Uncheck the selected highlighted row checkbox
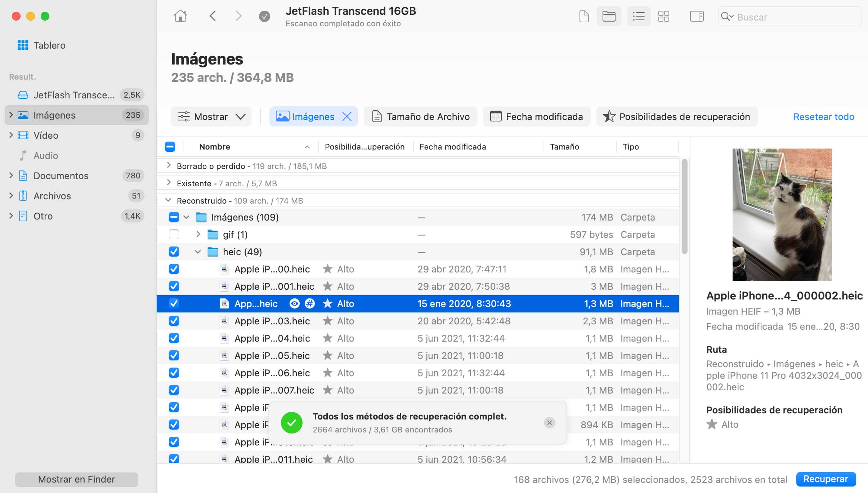 174,304
